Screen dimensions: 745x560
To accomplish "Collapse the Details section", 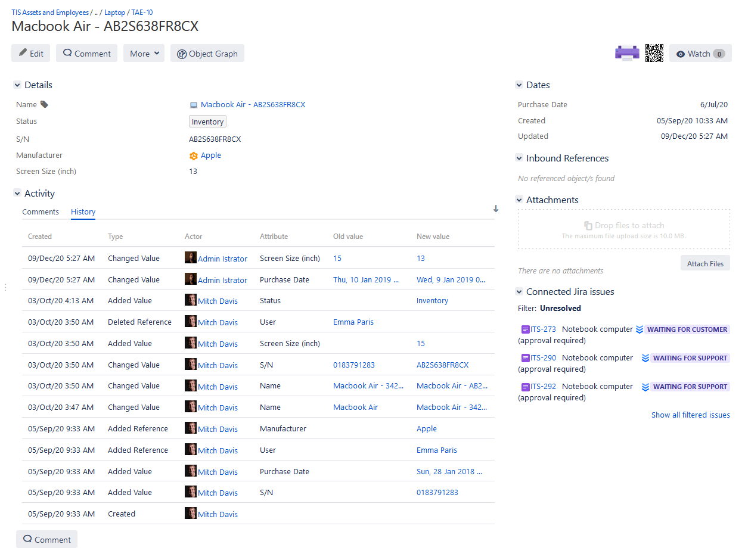I will [x=17, y=85].
